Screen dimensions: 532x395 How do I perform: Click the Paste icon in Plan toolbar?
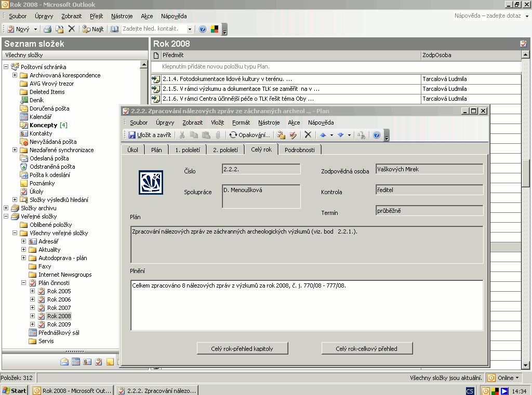point(206,135)
